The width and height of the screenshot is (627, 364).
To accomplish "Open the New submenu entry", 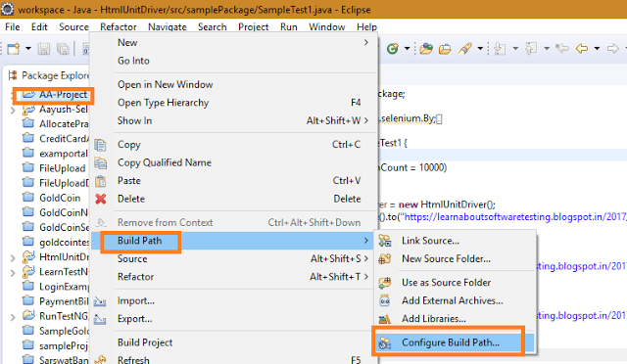I will 234,42.
